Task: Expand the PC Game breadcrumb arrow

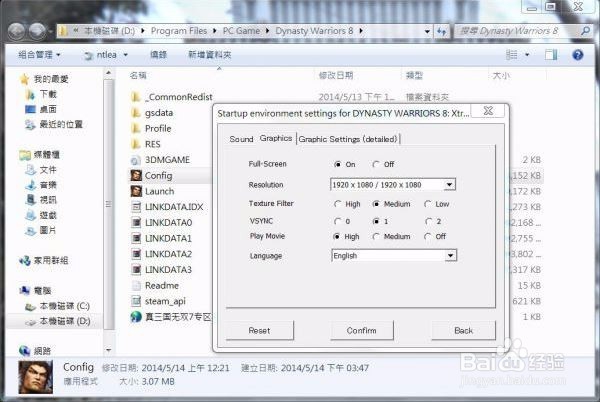Action: click(267, 31)
